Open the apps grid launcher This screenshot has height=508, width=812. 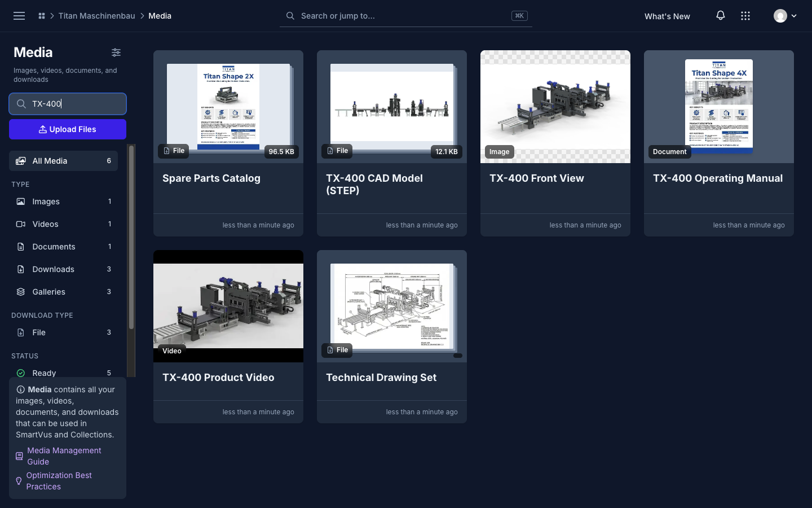click(745, 16)
